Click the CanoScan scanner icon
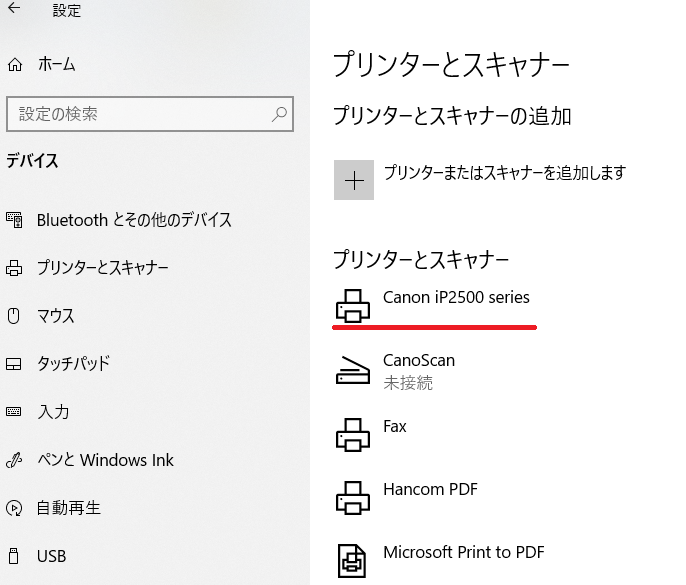The image size is (686, 585). (353, 370)
